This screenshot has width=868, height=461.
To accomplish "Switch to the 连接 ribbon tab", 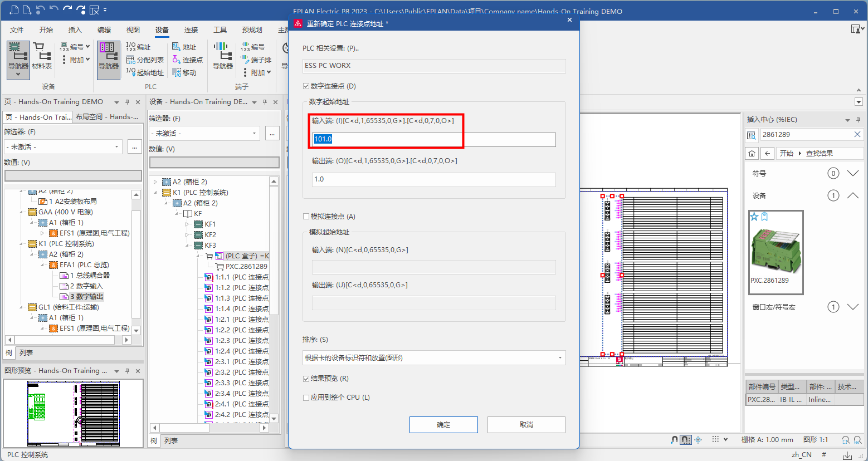I will point(191,30).
